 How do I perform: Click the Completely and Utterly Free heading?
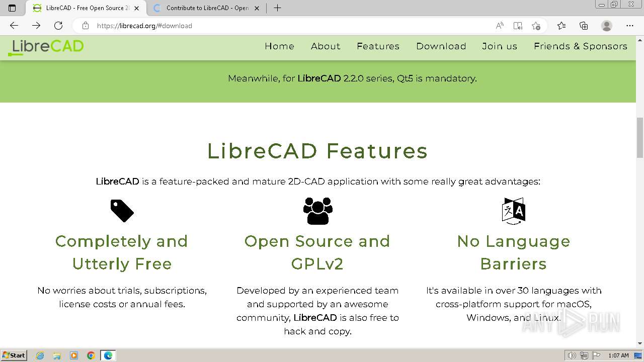122,252
